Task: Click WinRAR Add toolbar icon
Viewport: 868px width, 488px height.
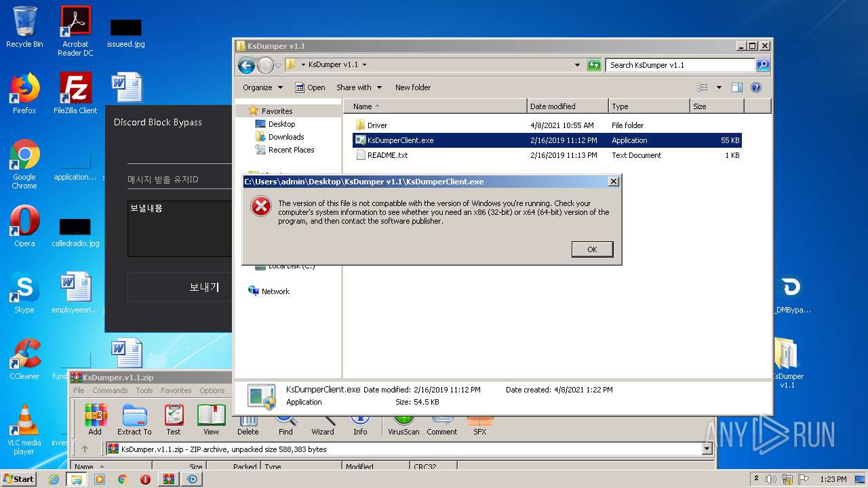Action: coord(95,420)
